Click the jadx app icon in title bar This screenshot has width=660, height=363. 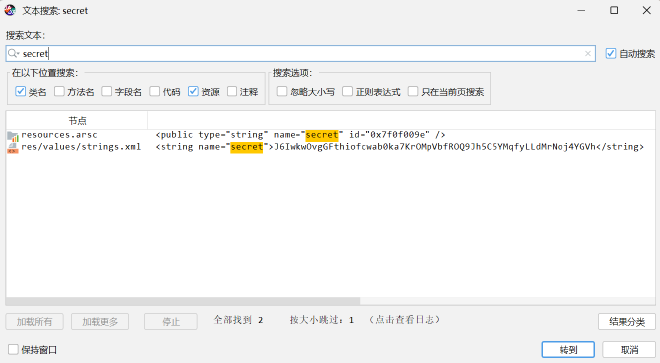click(x=10, y=10)
